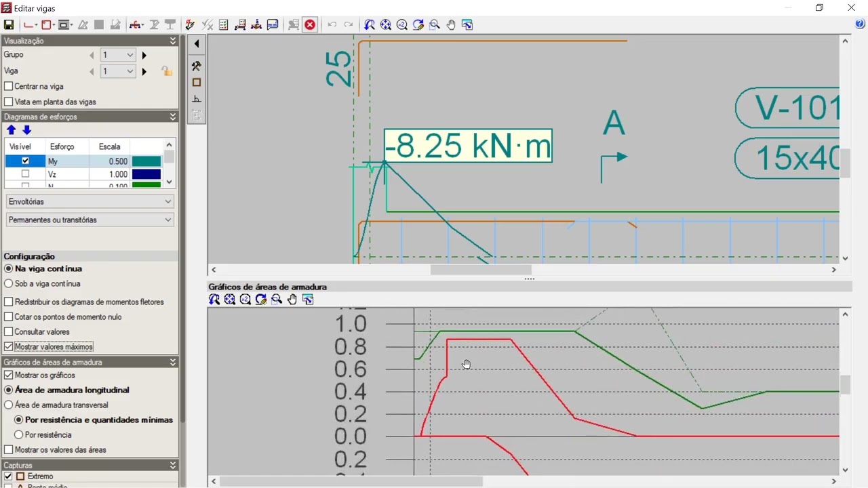Toggle Mostrar valores máximos checkbox

pyautogui.click(x=9, y=346)
